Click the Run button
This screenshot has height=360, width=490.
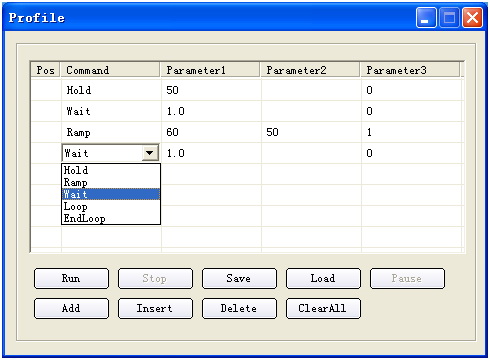click(71, 278)
